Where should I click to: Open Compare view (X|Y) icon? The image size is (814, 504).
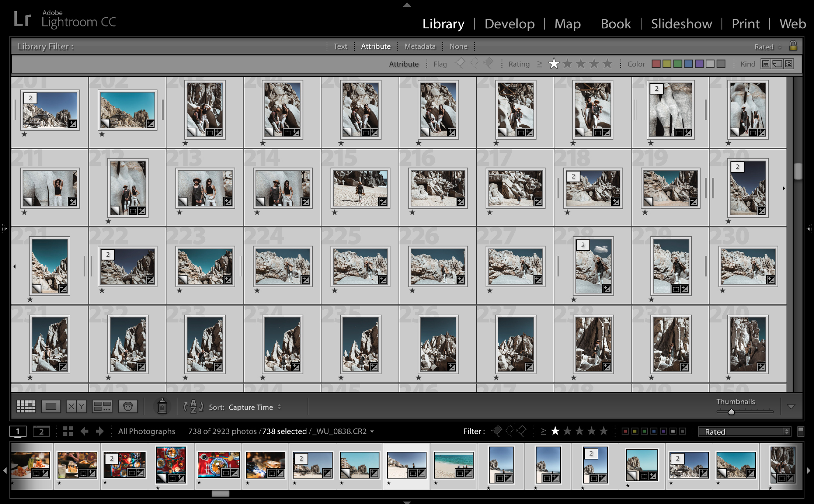point(76,407)
